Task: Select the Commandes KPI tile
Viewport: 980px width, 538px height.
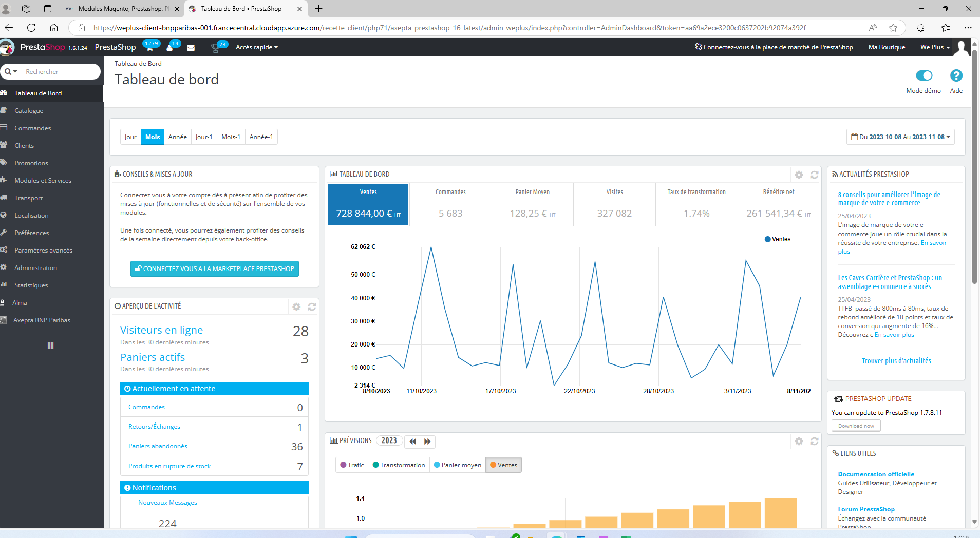Action: pos(450,204)
